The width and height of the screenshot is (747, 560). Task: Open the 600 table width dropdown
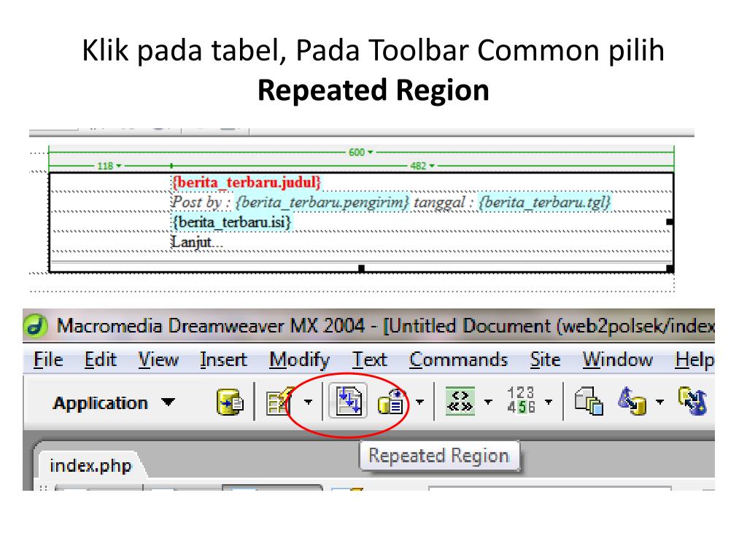tap(360, 152)
